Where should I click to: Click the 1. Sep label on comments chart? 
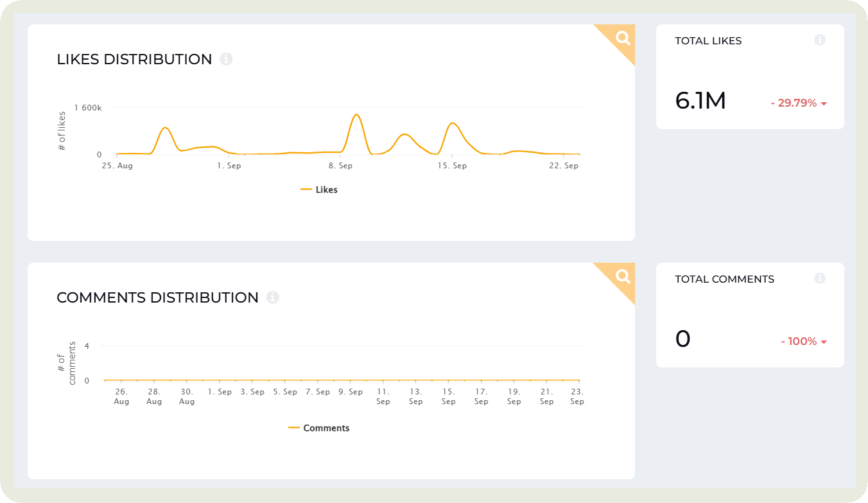(220, 392)
